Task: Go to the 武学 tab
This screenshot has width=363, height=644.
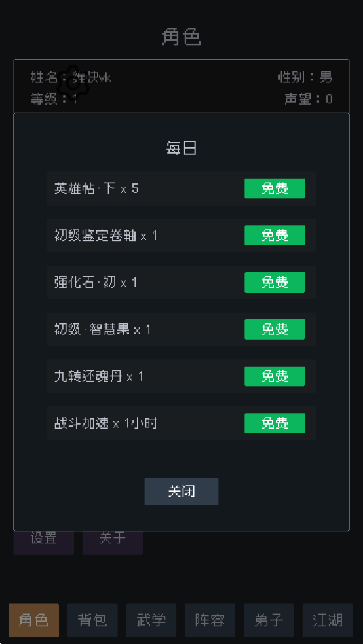Action: pos(151,620)
